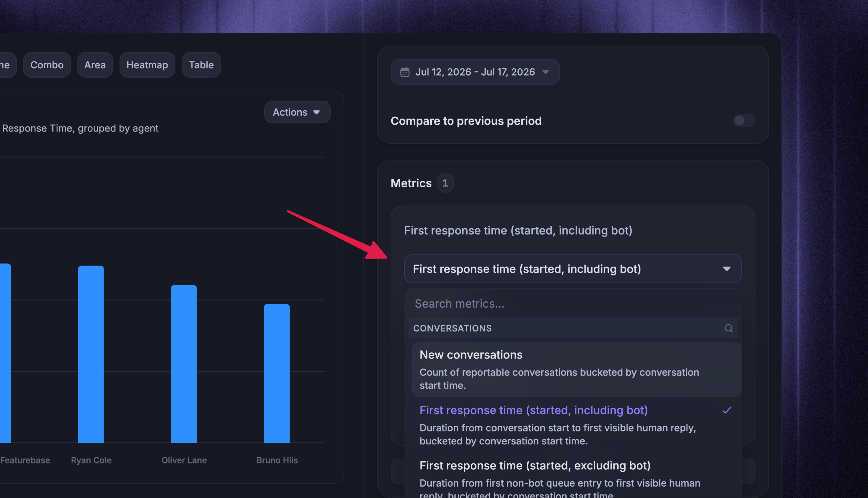Click the Metrics section heading

411,183
